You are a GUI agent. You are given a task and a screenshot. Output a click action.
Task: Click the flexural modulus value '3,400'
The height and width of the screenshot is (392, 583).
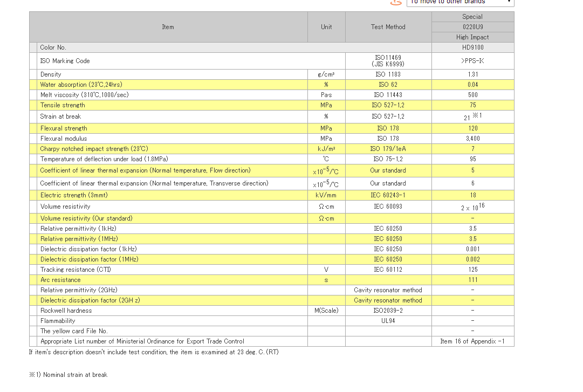(x=472, y=139)
